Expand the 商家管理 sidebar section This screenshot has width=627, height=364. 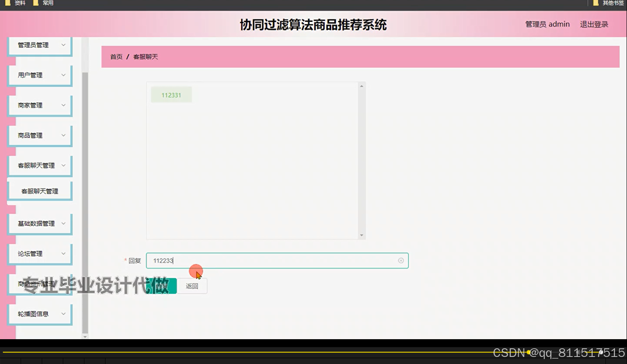pyautogui.click(x=40, y=105)
